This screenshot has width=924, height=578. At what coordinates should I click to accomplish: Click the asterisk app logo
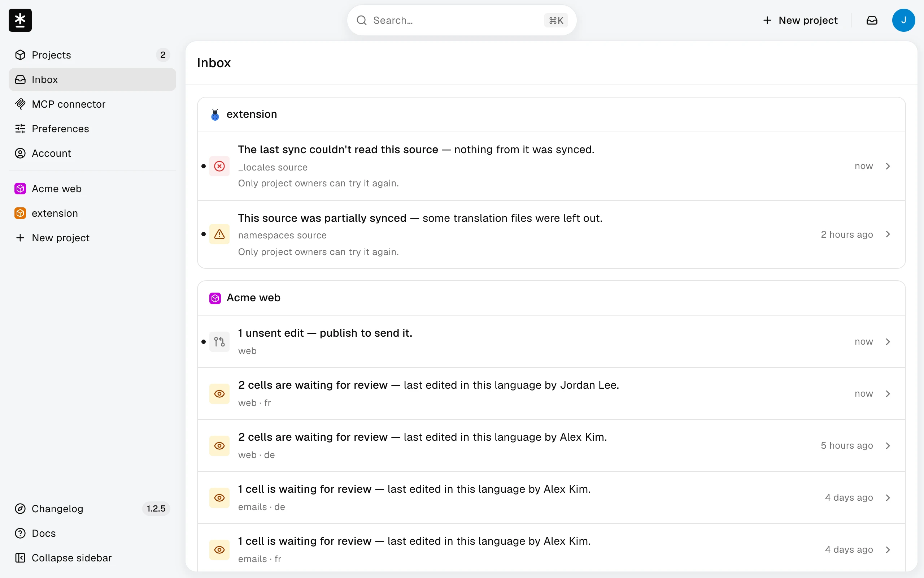(20, 20)
